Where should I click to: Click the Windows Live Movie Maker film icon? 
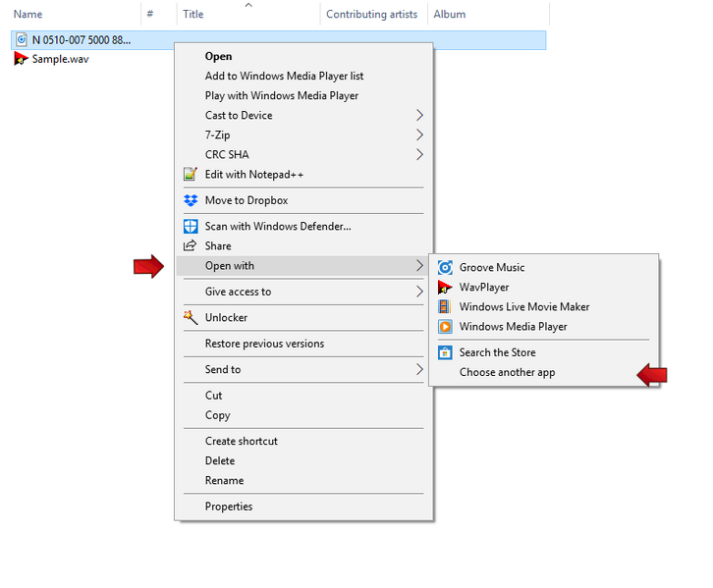point(444,306)
